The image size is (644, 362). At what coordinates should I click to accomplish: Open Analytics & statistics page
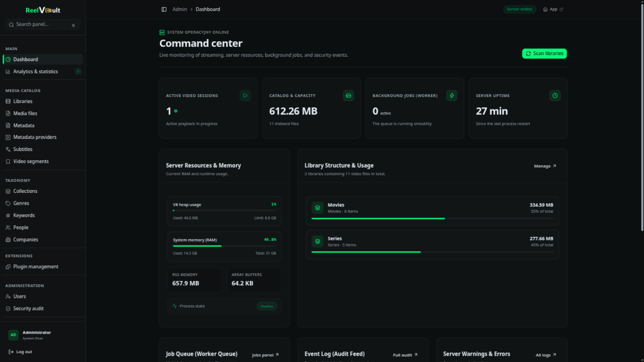43,71
